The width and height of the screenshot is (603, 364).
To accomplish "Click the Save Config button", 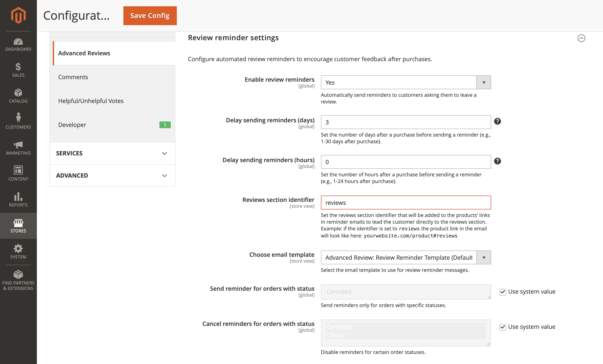I will (x=150, y=15).
